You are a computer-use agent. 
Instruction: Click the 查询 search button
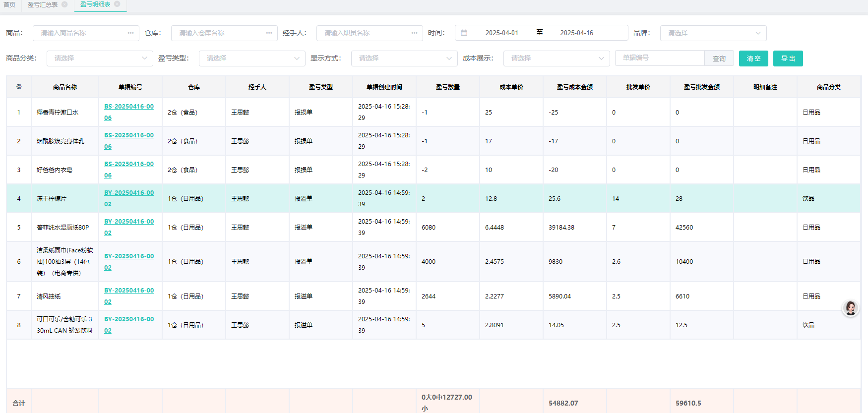tap(719, 59)
